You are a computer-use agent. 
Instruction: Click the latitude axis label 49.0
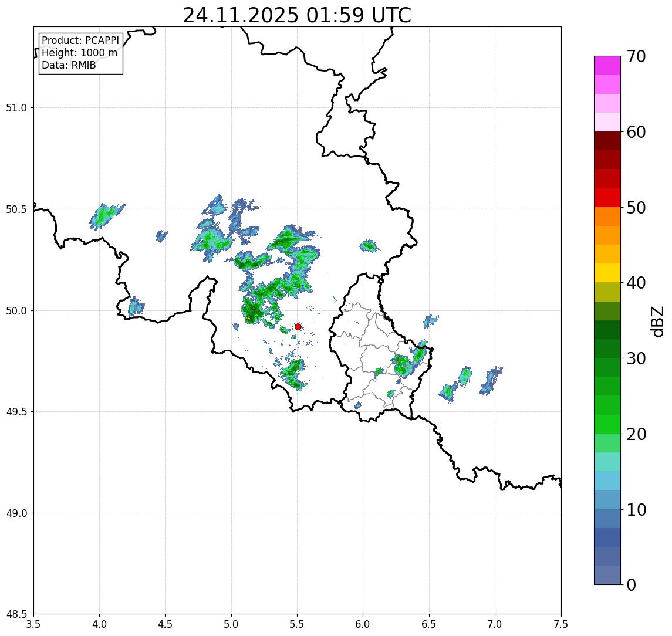[x=16, y=513]
